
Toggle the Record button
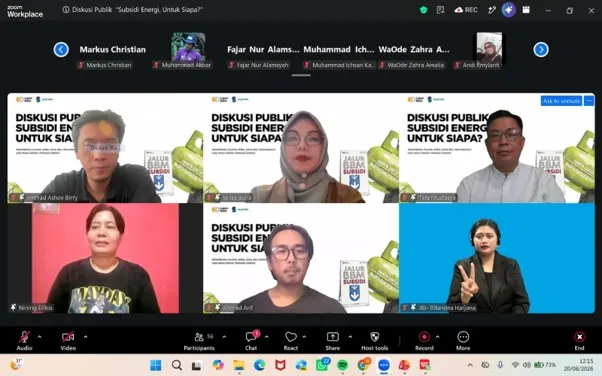pos(424,340)
